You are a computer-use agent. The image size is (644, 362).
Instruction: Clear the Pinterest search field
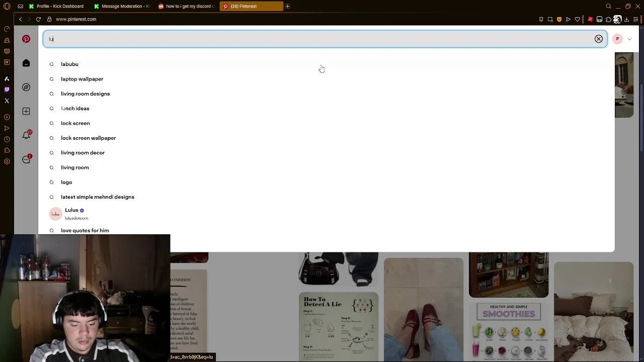point(599,39)
